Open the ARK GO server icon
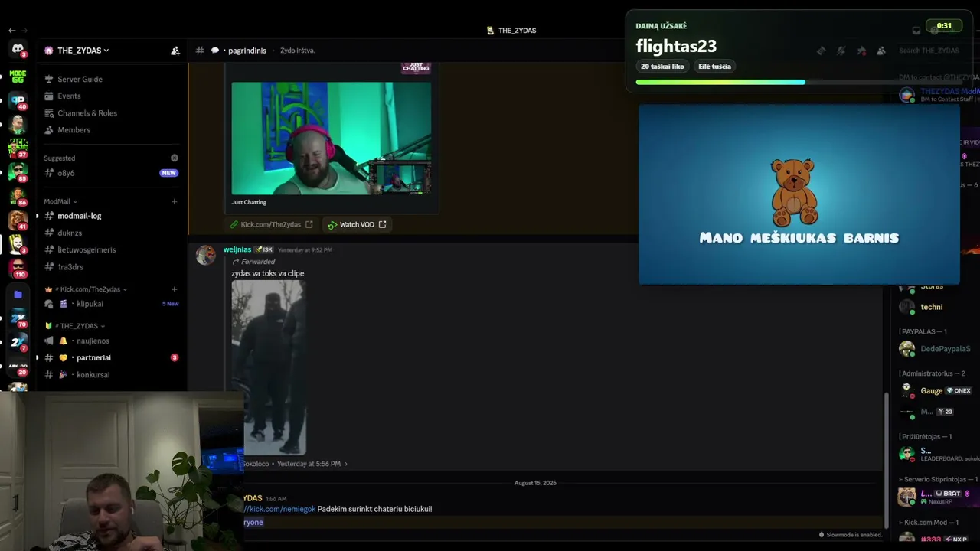This screenshot has height=551, width=980. 18,367
